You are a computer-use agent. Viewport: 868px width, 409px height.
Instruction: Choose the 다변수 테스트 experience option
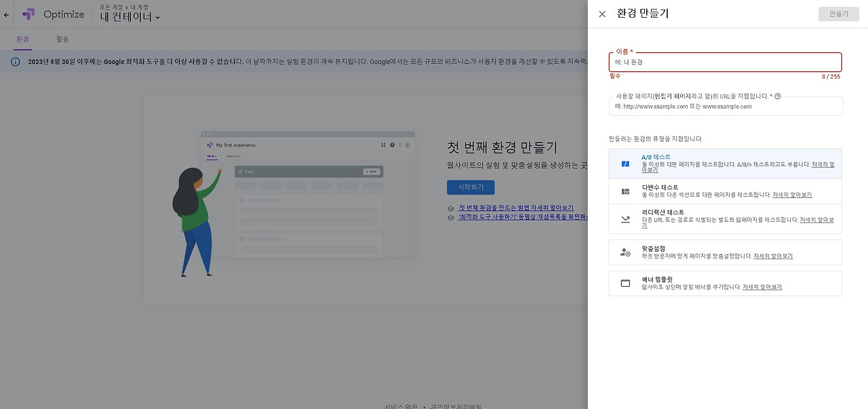pyautogui.click(x=692, y=190)
